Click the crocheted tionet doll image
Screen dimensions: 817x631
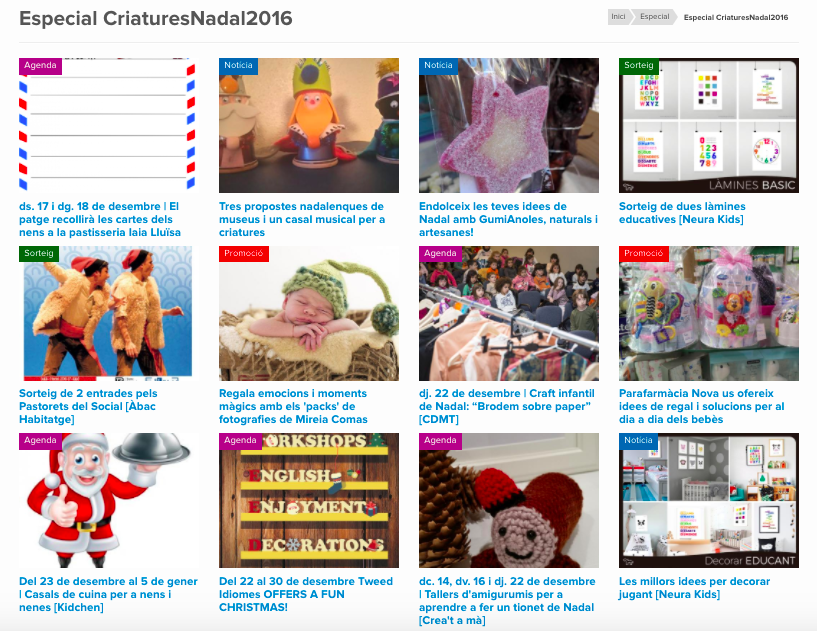(509, 500)
